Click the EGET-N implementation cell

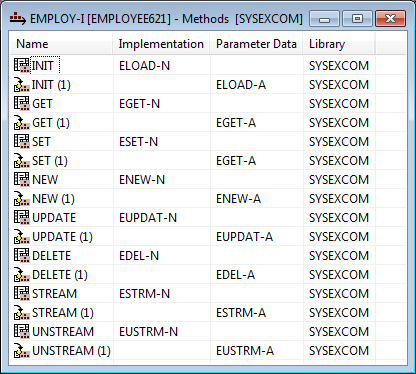[x=139, y=104]
